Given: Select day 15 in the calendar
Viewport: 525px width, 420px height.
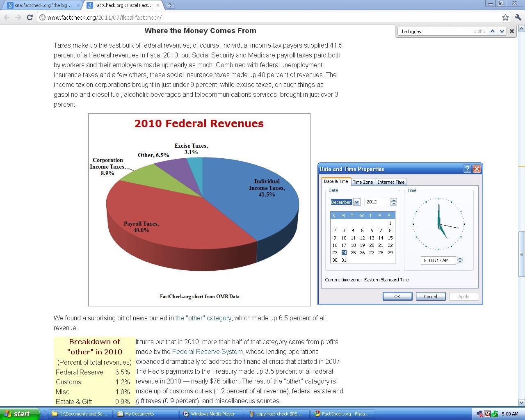Looking at the screenshot, I should point(390,238).
